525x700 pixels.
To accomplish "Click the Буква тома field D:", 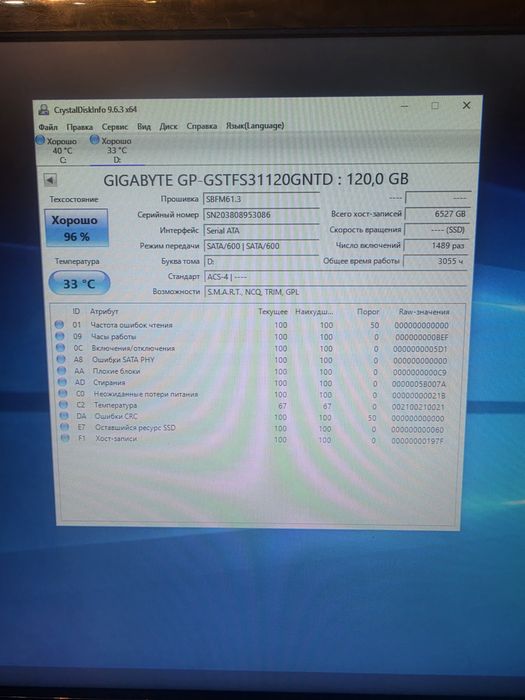I will click(261, 261).
